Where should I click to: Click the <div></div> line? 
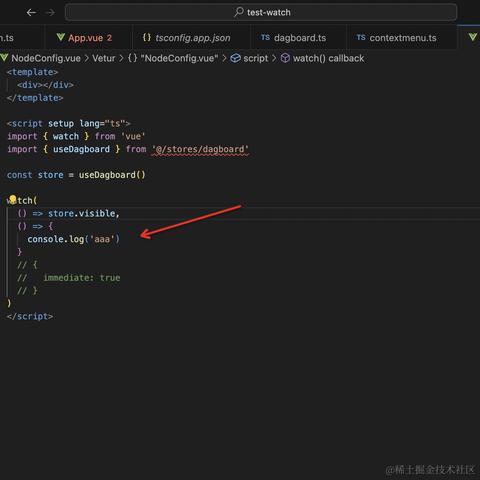click(45, 85)
